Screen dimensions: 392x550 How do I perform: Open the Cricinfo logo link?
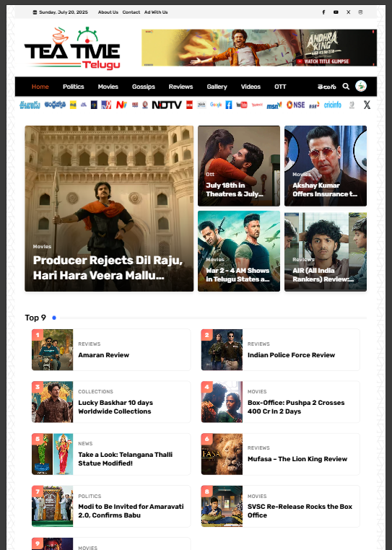click(x=332, y=105)
